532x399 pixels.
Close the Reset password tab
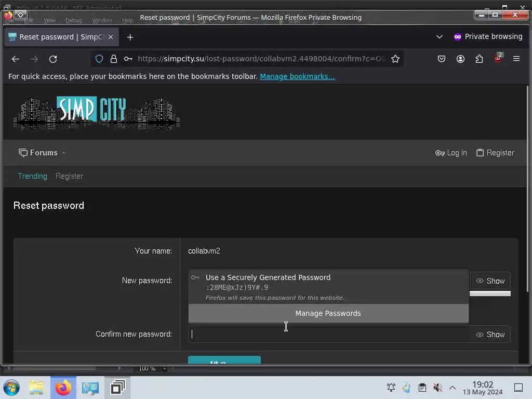[x=111, y=37]
